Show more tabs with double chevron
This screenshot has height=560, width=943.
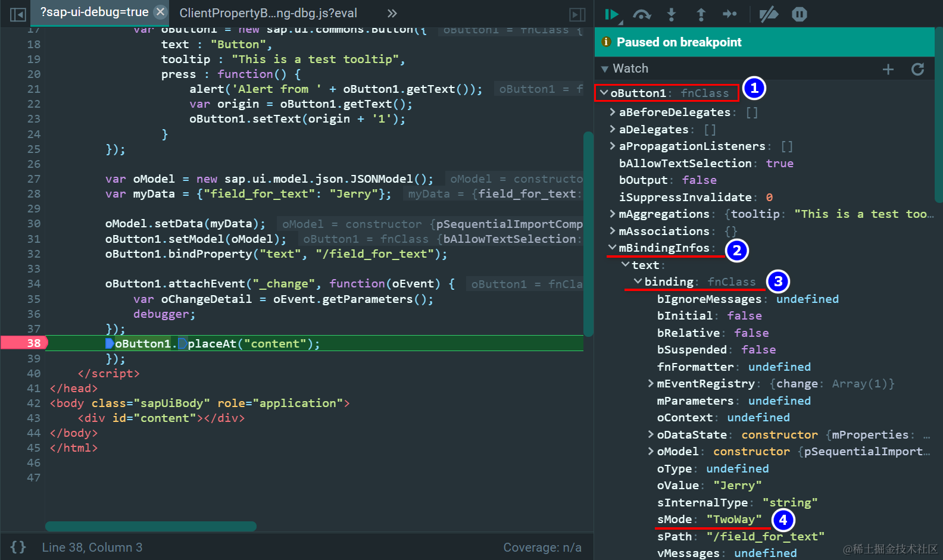pos(392,14)
